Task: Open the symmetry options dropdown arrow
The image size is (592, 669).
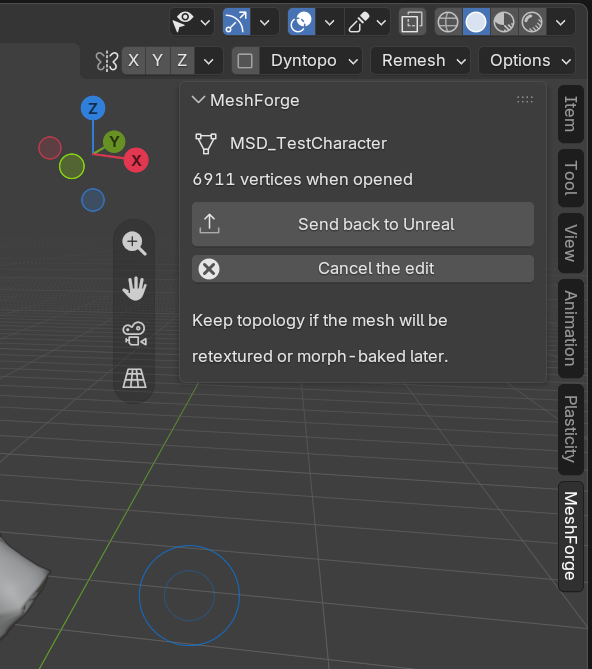Action: click(209, 61)
